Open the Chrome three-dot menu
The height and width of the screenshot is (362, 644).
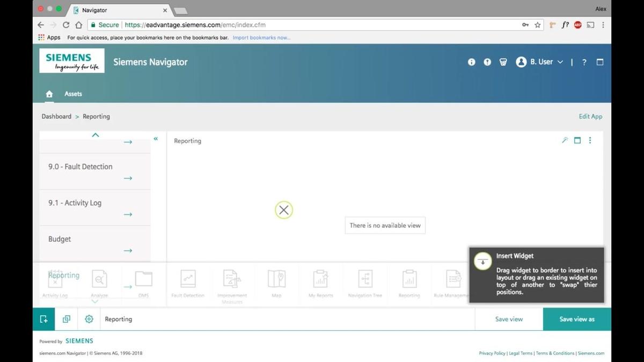603,25
